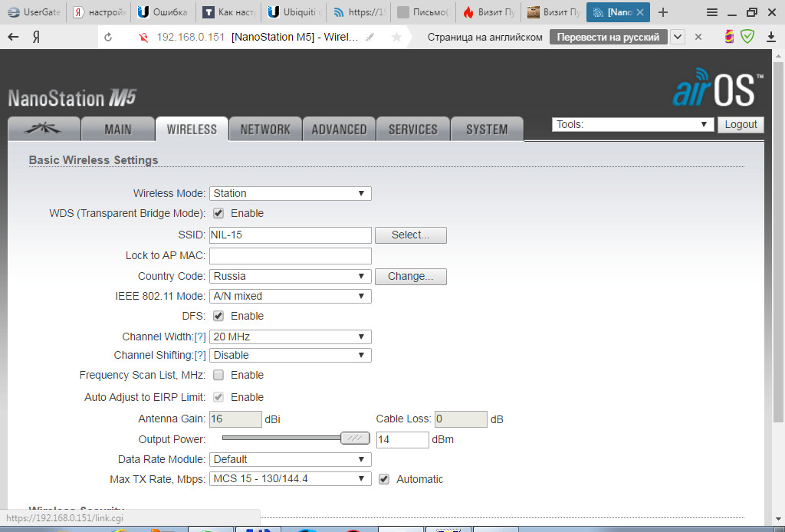
Task: Click the Antenna Gain field
Action: (x=235, y=419)
